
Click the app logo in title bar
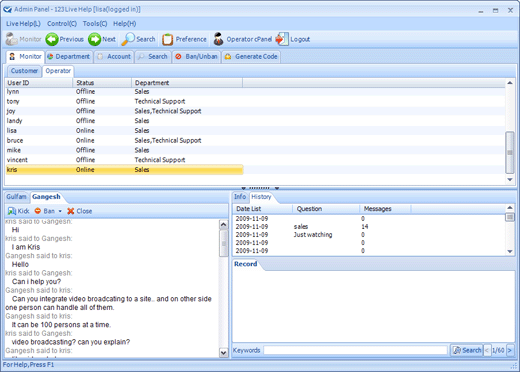[x=7, y=9]
